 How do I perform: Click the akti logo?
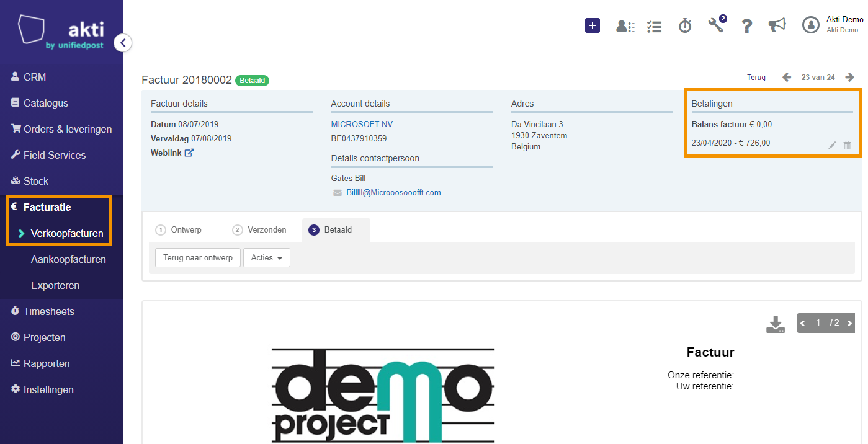[x=61, y=32]
